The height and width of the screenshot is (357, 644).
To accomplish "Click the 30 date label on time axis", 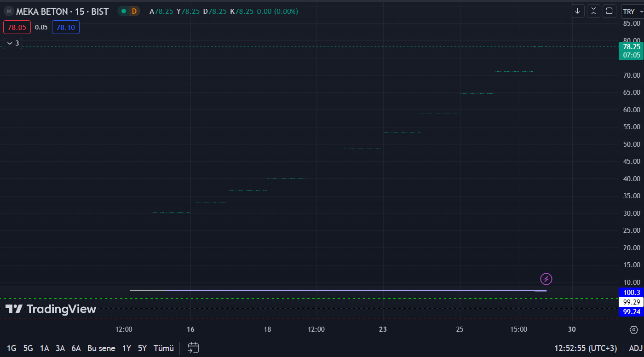I will coord(572,329).
